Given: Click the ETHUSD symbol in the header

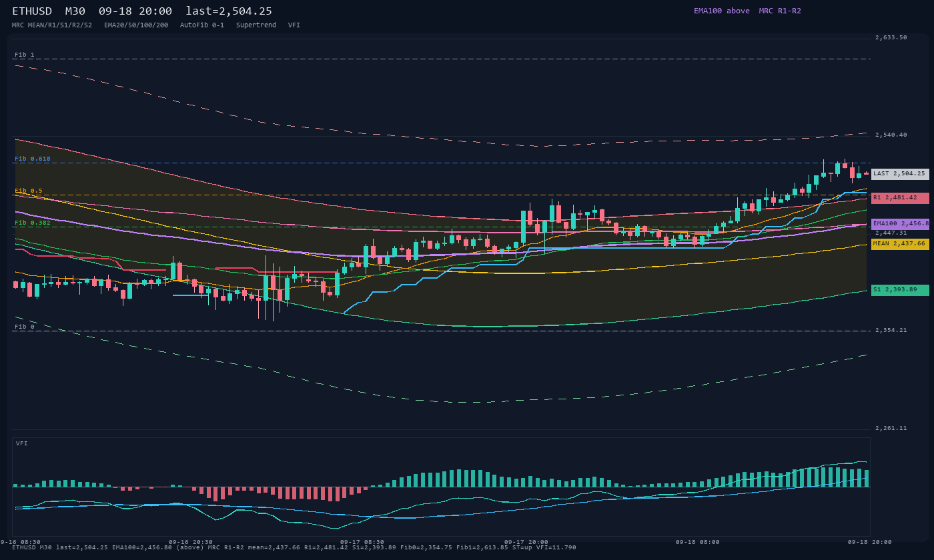Looking at the screenshot, I should (x=32, y=11).
